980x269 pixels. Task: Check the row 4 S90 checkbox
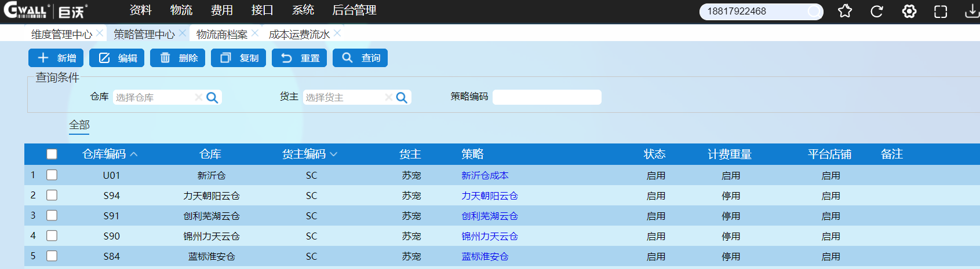(52, 235)
